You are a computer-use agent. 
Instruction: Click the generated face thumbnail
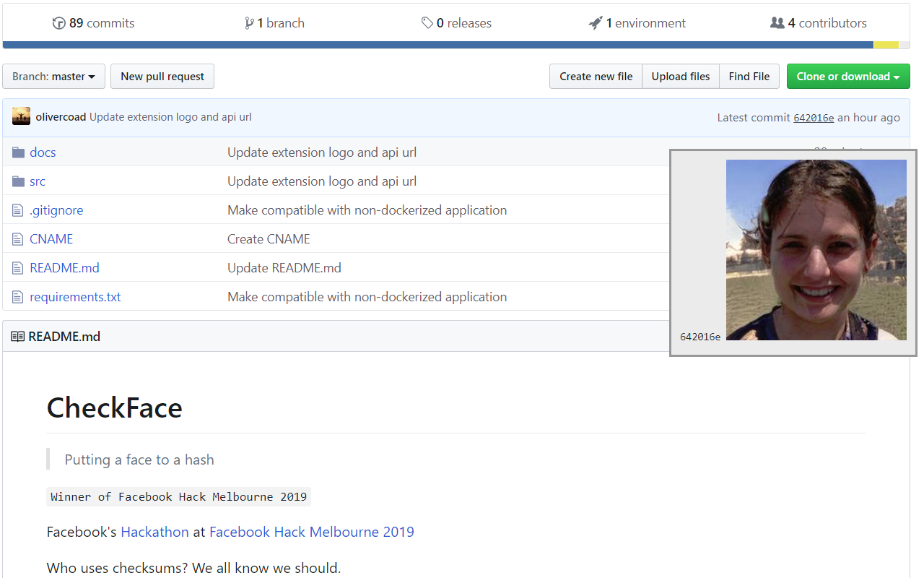[x=816, y=250]
